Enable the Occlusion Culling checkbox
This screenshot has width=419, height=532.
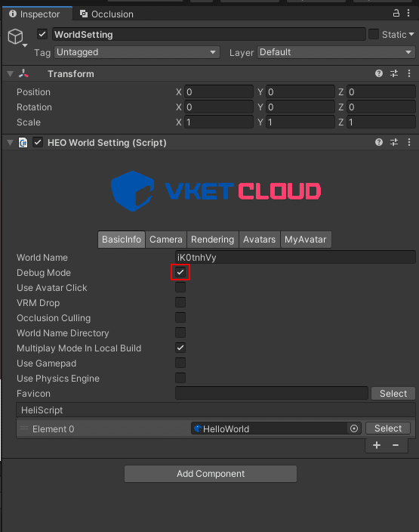click(180, 317)
